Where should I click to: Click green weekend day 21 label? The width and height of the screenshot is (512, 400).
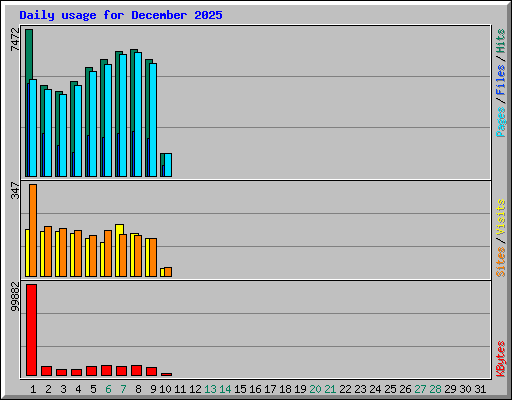[330, 389]
